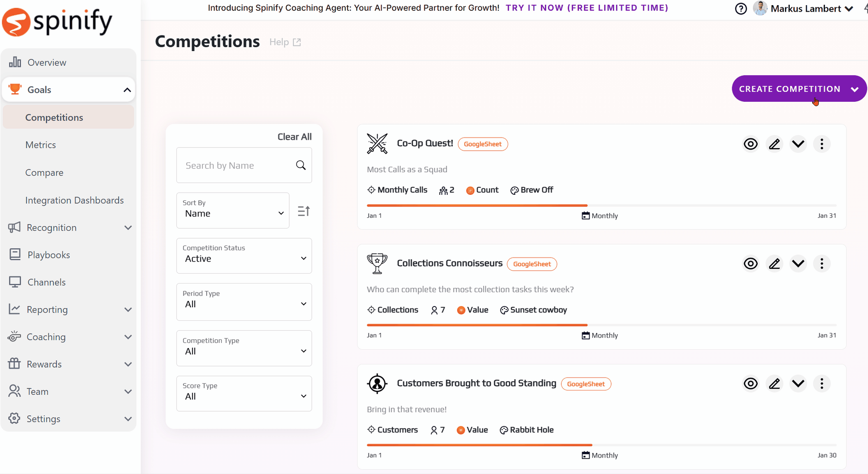Open the three-dot menu for Co-Op Quest!

822,144
